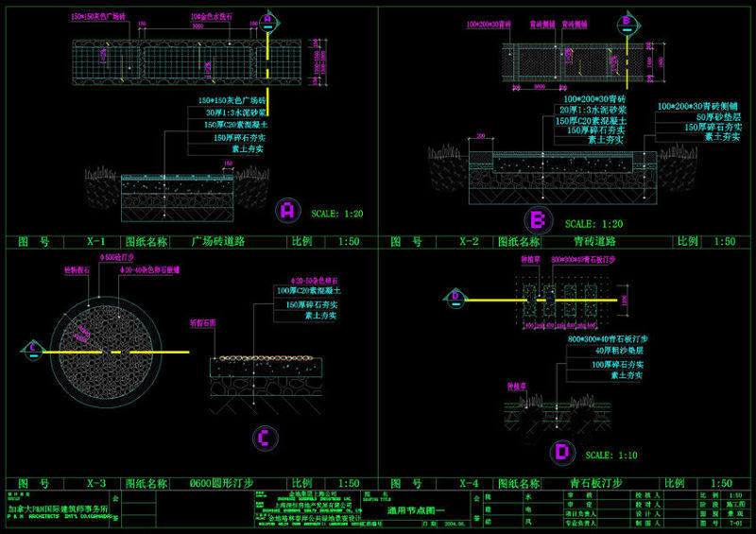Image resolution: width=756 pixels, height=534 pixels.
Task: Select the '100厚碎石夯实' layer note
Action: [x=618, y=365]
